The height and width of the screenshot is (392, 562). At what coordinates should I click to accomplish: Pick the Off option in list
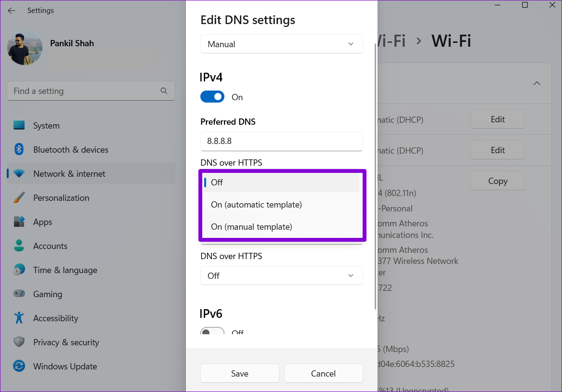(x=217, y=183)
